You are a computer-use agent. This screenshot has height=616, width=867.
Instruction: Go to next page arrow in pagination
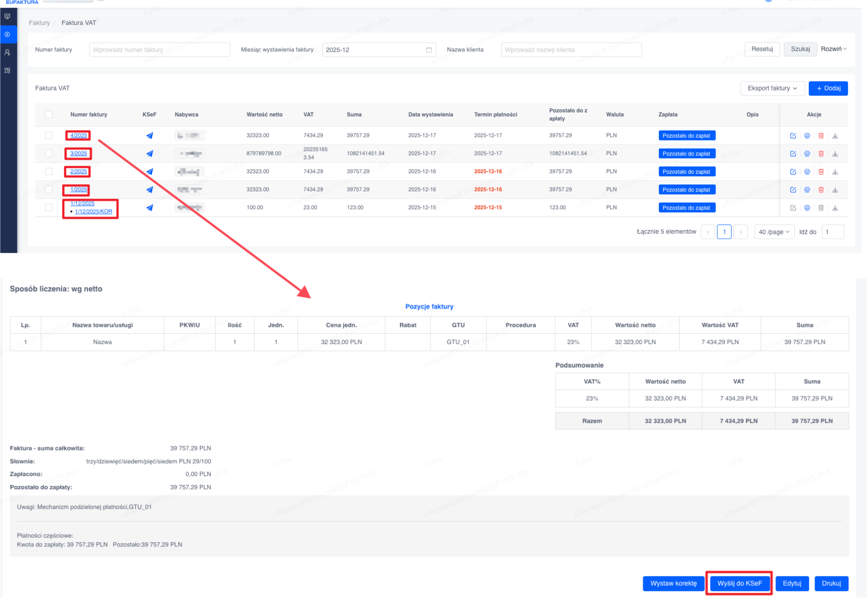[x=741, y=232]
